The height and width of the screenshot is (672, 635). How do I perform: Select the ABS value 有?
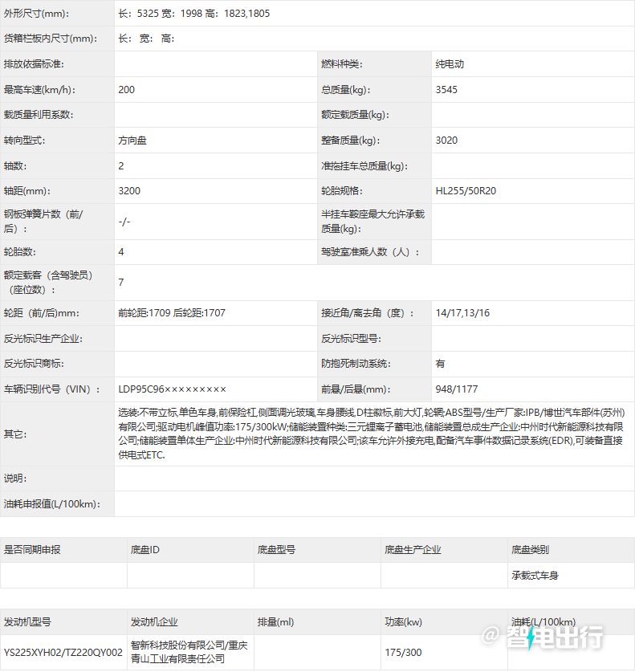tap(440, 364)
